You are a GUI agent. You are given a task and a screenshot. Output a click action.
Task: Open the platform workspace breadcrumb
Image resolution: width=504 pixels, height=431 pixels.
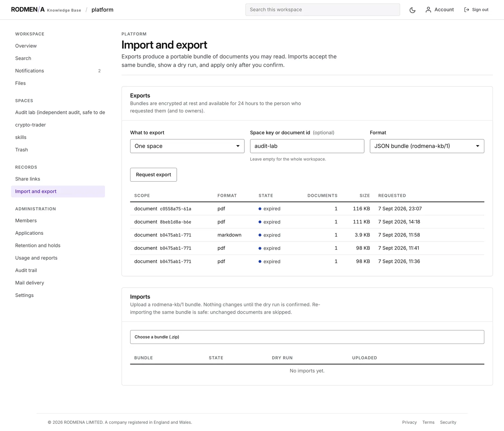[102, 10]
